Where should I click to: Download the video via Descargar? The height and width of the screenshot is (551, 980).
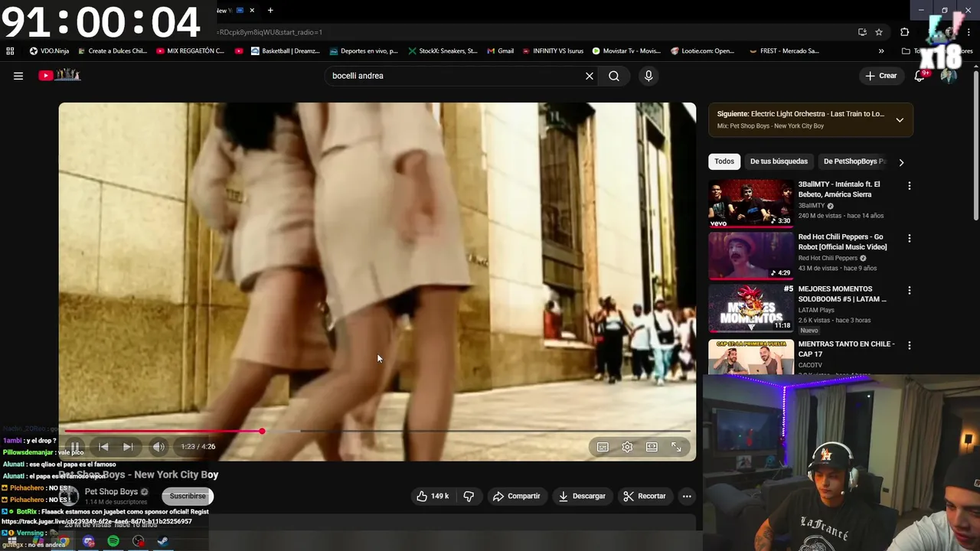[x=582, y=496]
